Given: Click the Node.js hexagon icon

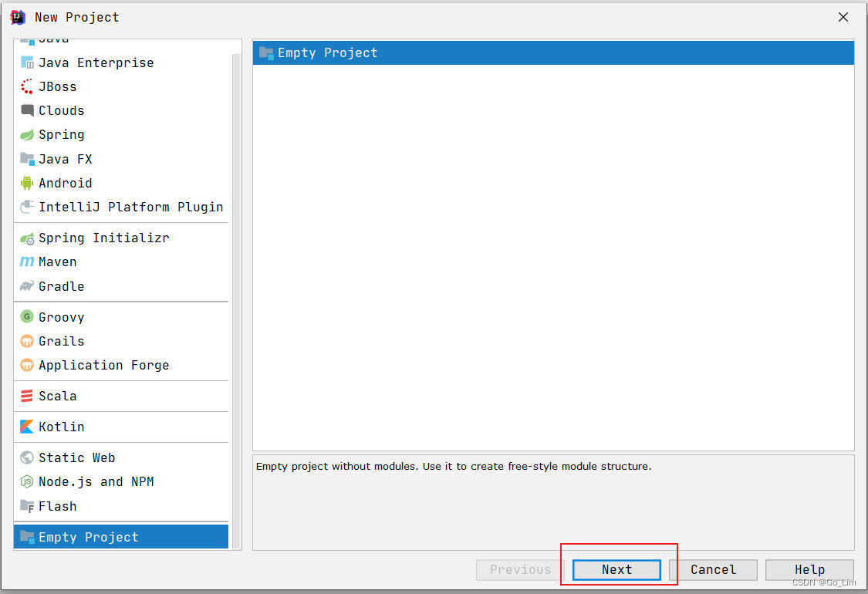Looking at the screenshot, I should (26, 481).
